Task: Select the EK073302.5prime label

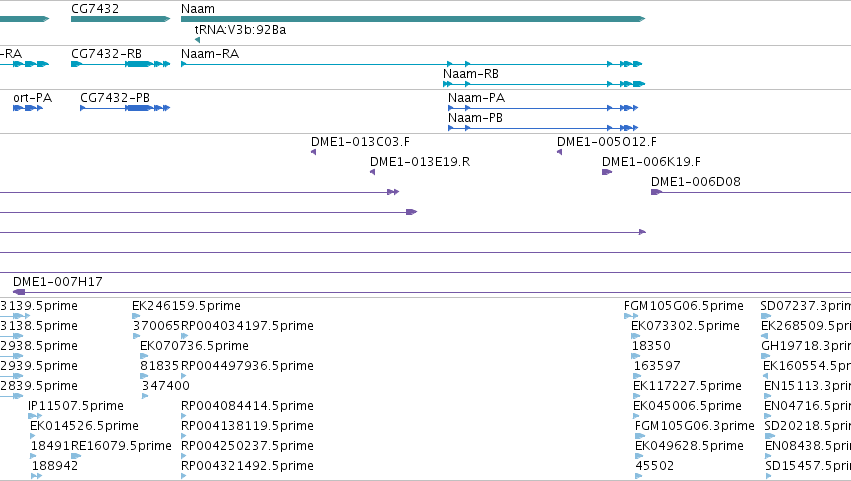Action: 685,326
